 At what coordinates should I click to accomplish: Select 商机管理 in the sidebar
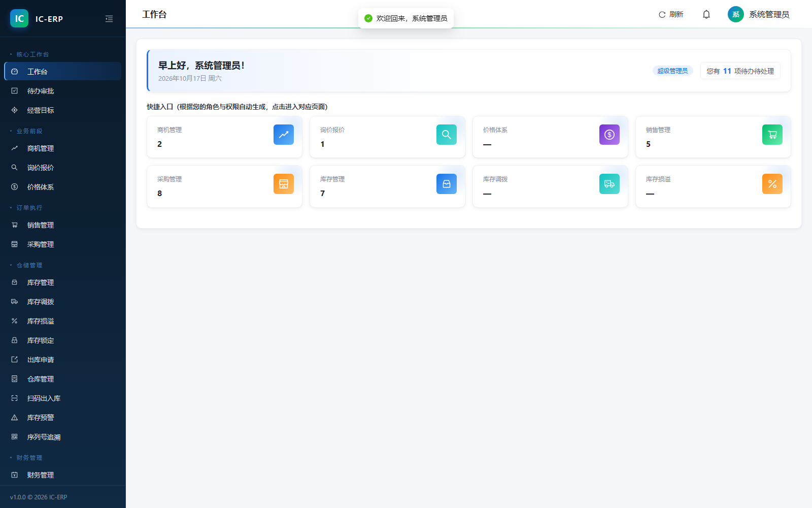point(63,148)
